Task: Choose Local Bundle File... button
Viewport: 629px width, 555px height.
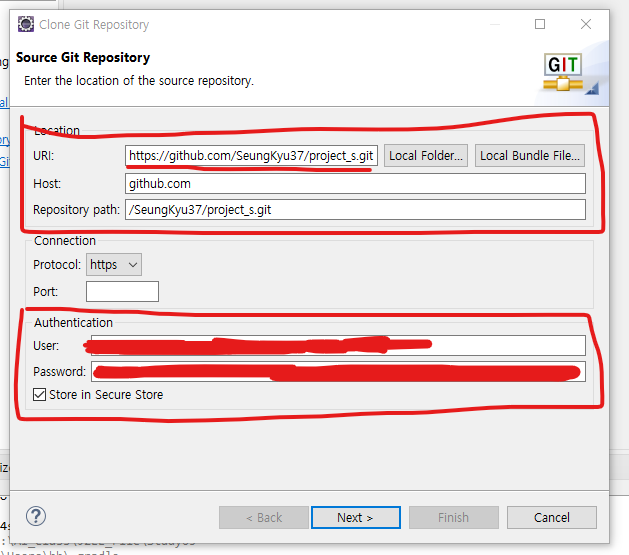Action: point(530,156)
